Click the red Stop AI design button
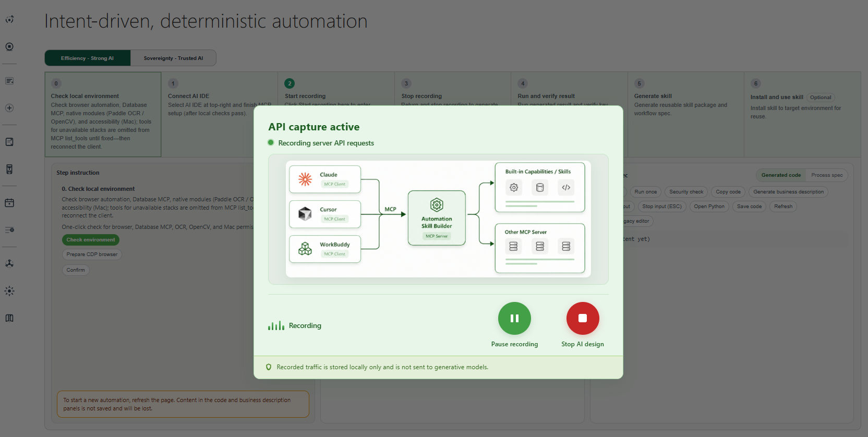Screen dimensions: 868x437 click(583, 318)
